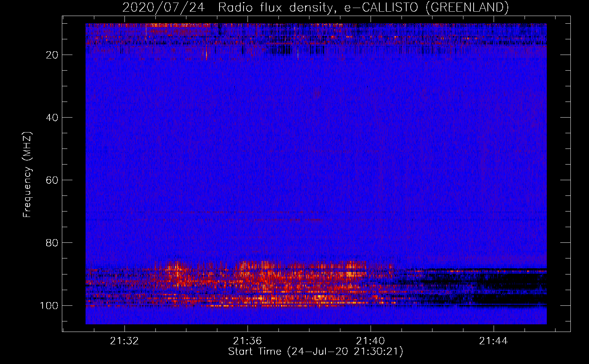
Task: Click the 60 MHz frequency tick label
Action: (52, 180)
